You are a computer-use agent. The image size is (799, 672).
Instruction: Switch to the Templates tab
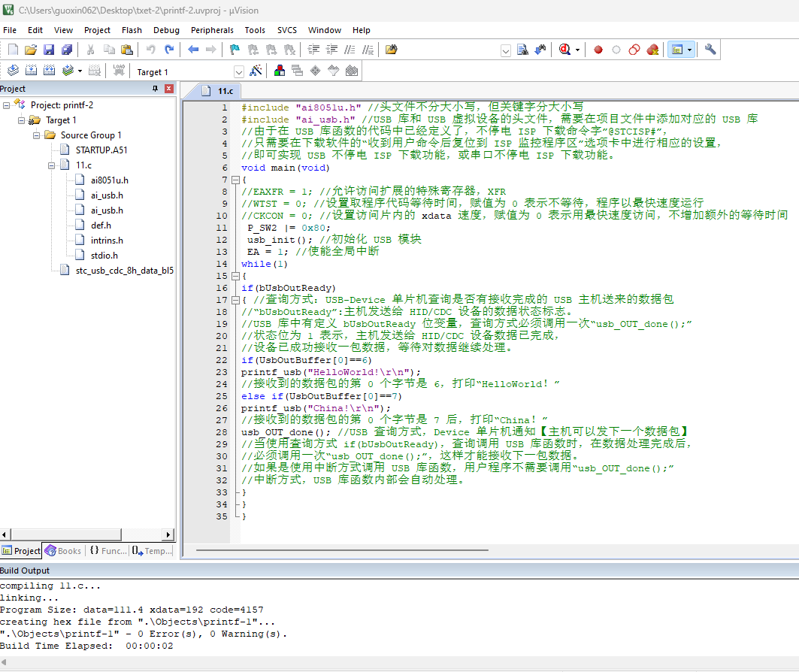point(153,551)
